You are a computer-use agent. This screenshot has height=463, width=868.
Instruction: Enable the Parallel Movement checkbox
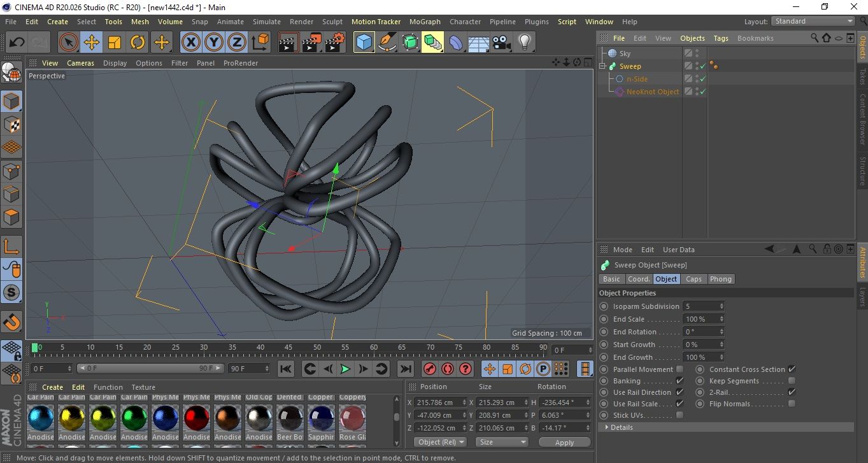[x=679, y=369]
